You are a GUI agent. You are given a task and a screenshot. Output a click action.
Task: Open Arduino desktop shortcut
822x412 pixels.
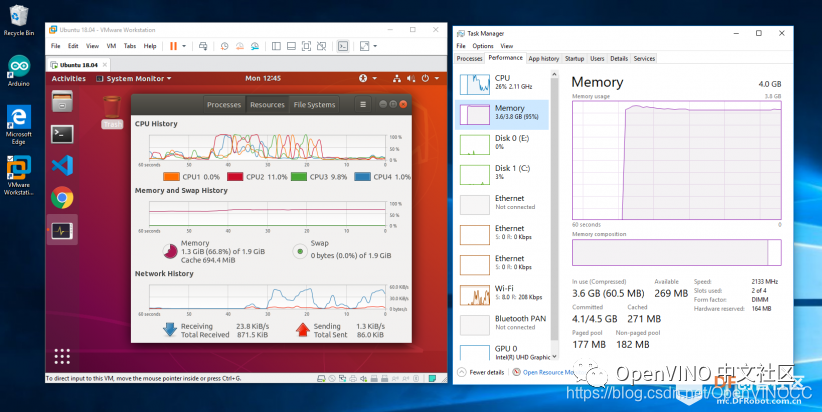pyautogui.click(x=19, y=70)
